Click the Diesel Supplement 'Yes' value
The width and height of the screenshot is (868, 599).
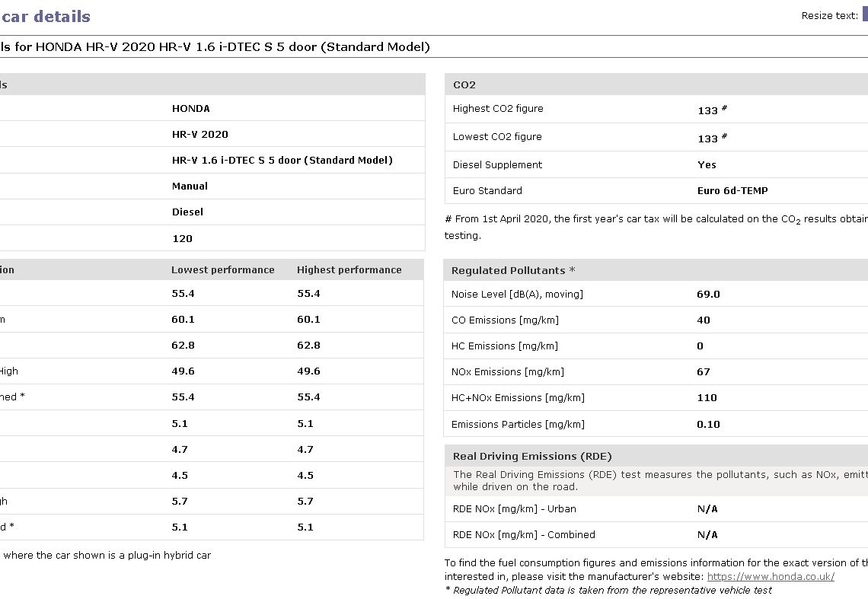pyautogui.click(x=707, y=165)
